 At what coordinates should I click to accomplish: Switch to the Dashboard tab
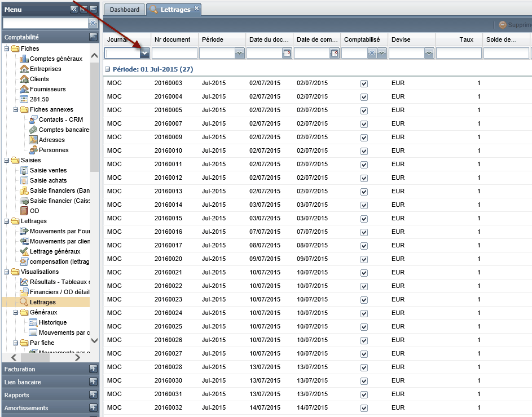[x=125, y=10]
